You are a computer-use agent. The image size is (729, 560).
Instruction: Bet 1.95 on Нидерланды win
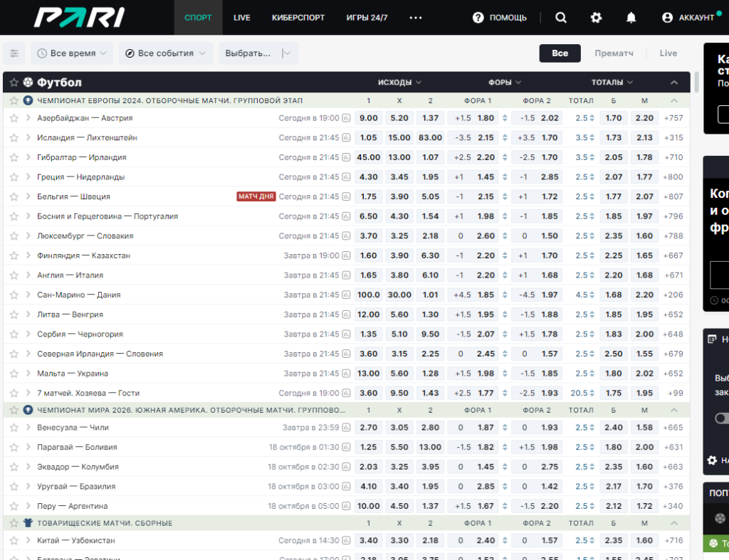430,177
